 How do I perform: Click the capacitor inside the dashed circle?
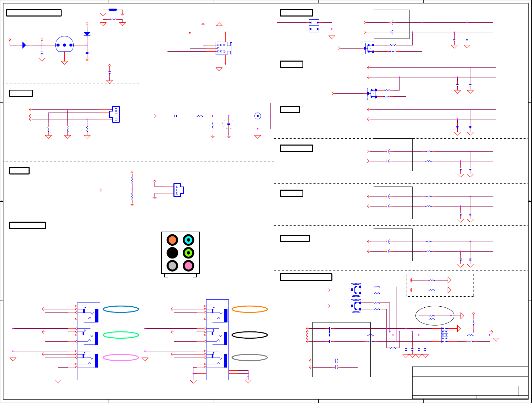click(x=229, y=124)
